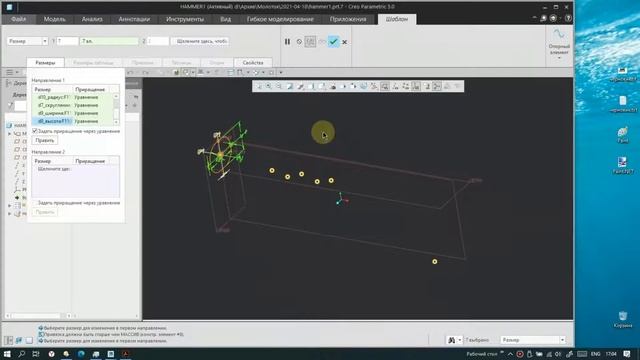Open the selection filter 'Размер' dropdown in status bar

(x=562, y=340)
